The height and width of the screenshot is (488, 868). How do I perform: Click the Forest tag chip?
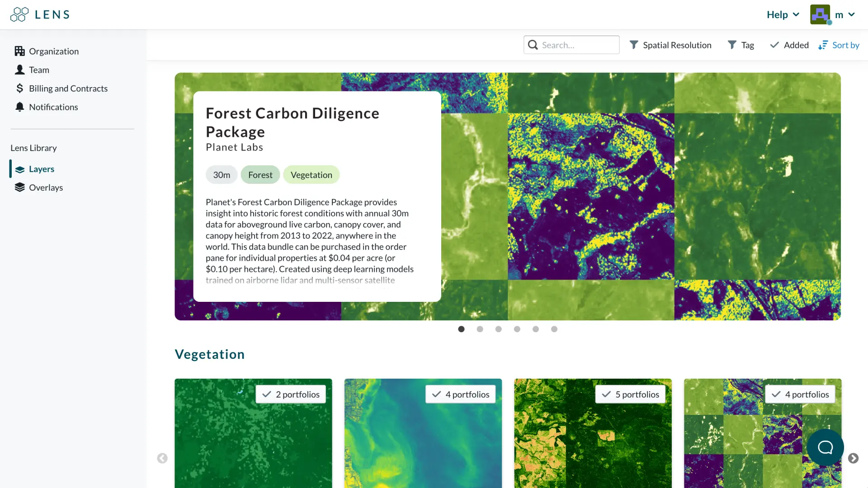(260, 174)
